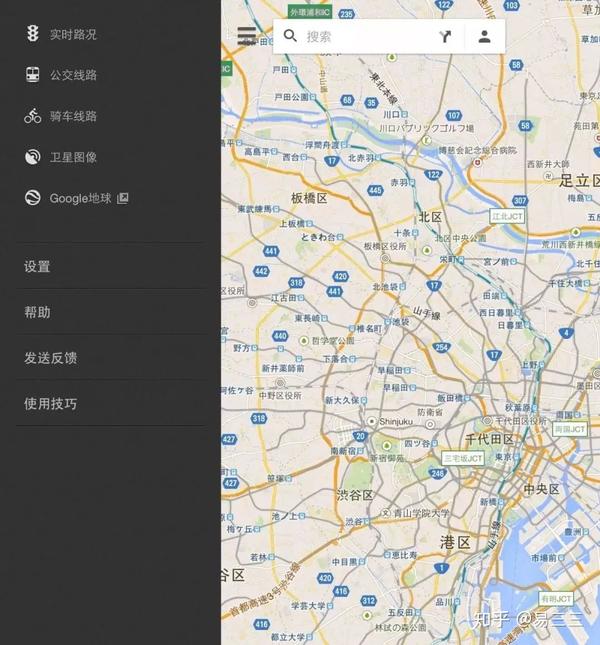The image size is (600, 645).
Task: Switch to 卫星图像 satellite view
Action: coord(73,157)
